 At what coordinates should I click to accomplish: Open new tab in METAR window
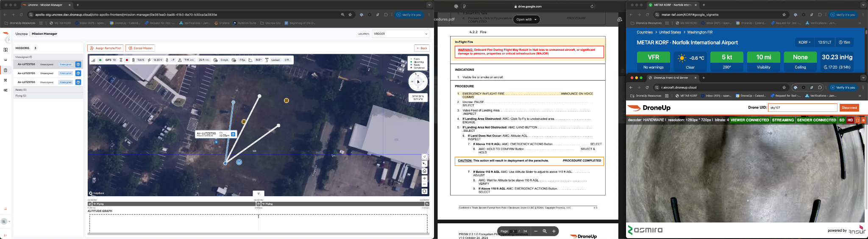704,5
